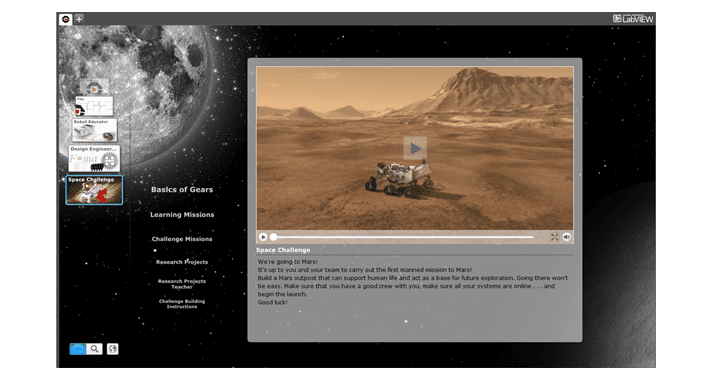Open Basics of Gears
Image resolution: width=713 pixels, height=380 pixels.
point(182,190)
